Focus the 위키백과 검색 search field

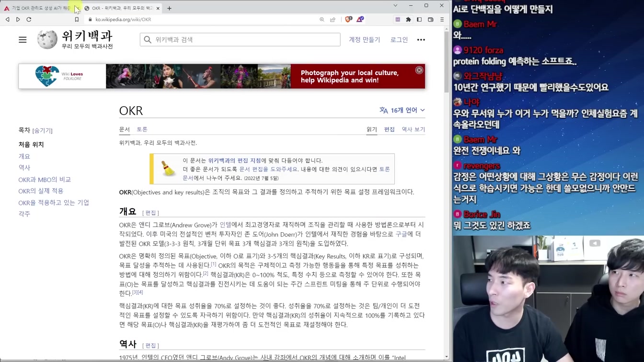240,40
